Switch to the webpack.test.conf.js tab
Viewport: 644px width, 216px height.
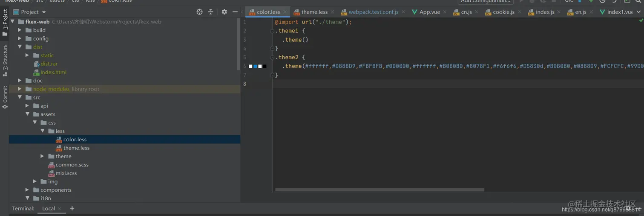[x=374, y=12]
